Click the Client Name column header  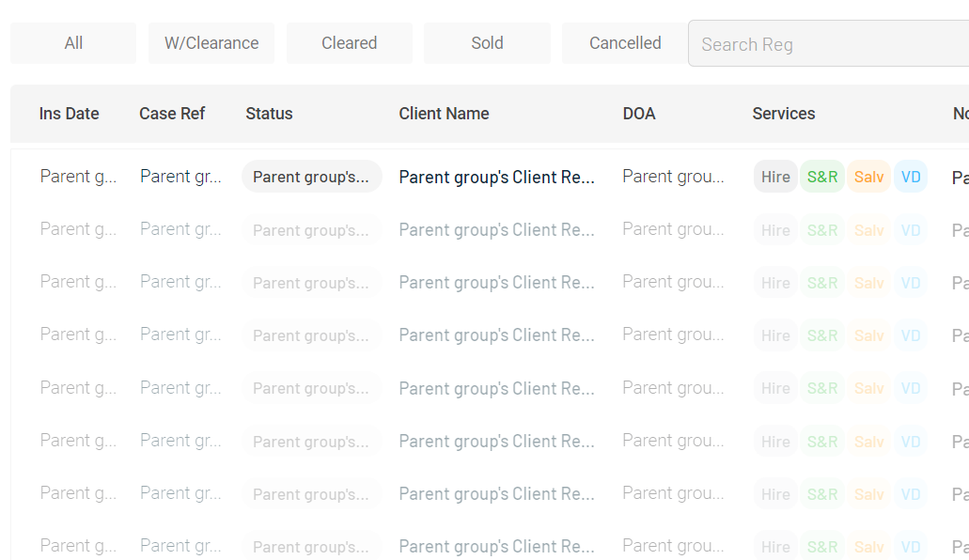click(x=444, y=114)
